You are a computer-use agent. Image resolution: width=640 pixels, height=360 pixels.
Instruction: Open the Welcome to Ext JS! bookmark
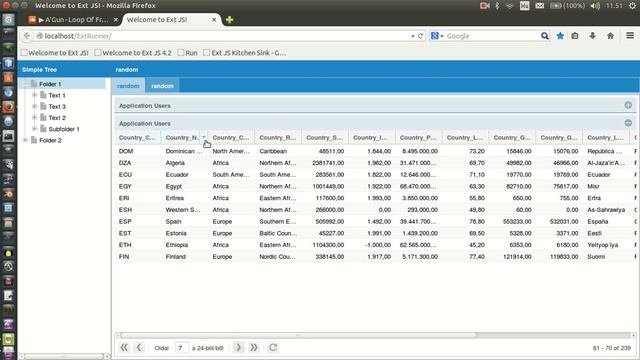point(55,53)
